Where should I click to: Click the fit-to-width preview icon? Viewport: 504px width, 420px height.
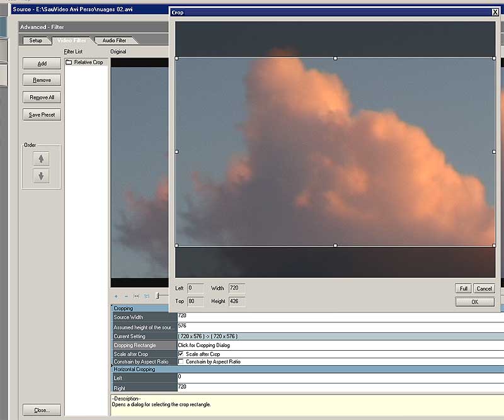[137, 296]
